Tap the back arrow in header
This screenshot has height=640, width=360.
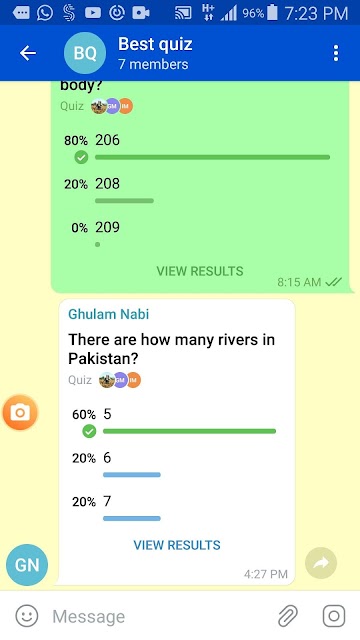tap(28, 53)
